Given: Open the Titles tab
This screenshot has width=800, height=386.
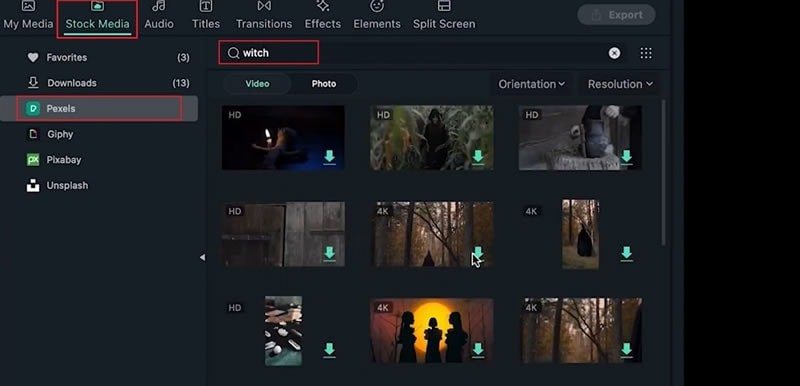Looking at the screenshot, I should (x=206, y=15).
